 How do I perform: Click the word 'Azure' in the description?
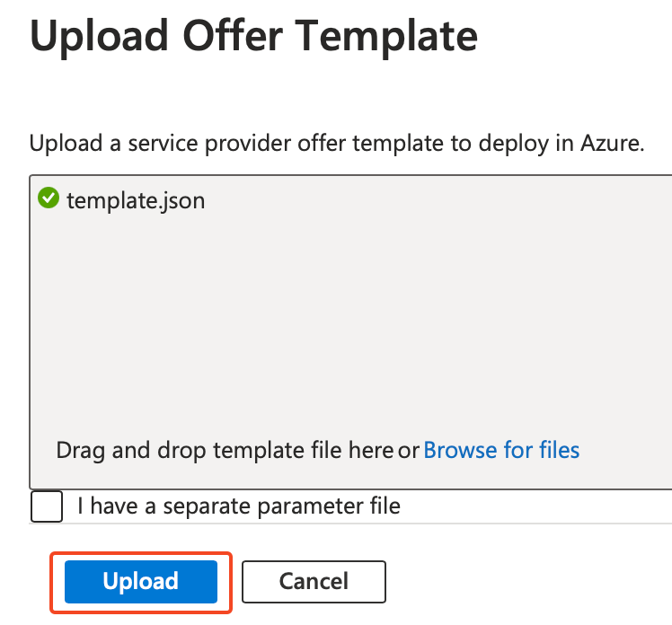[x=615, y=144]
